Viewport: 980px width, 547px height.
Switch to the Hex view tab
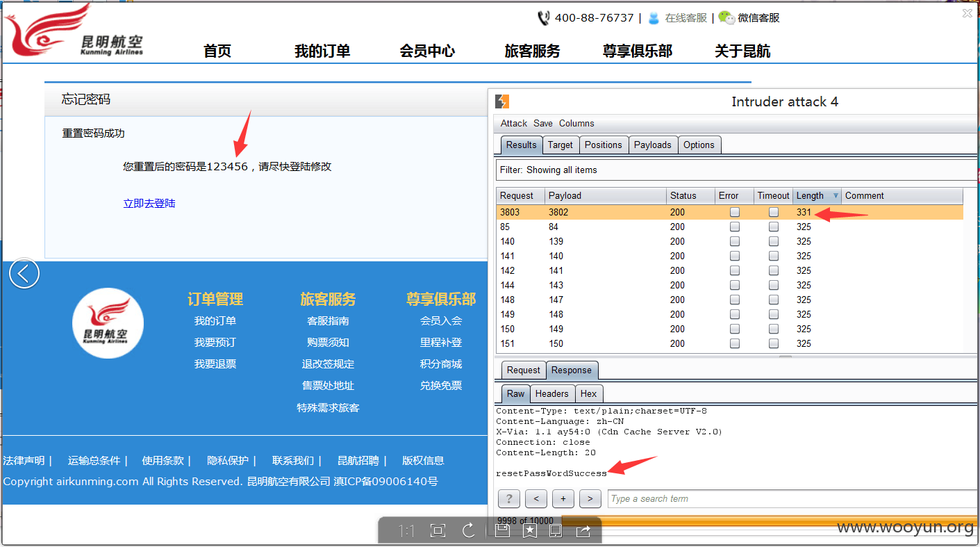(588, 393)
